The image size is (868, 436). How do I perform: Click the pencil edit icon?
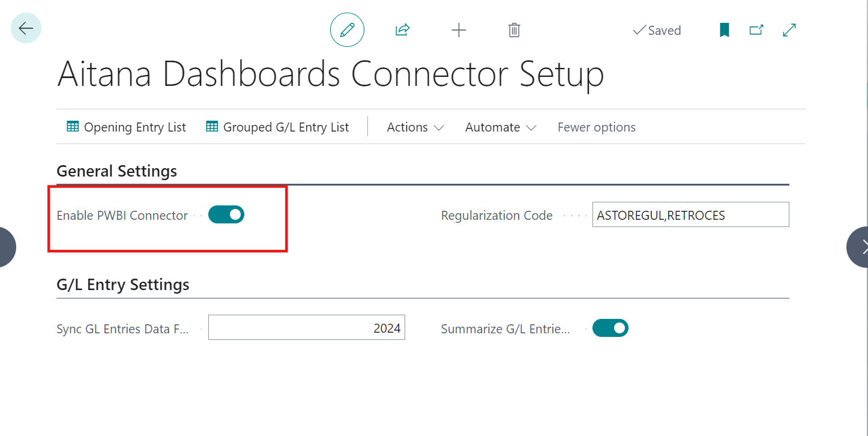click(x=347, y=30)
